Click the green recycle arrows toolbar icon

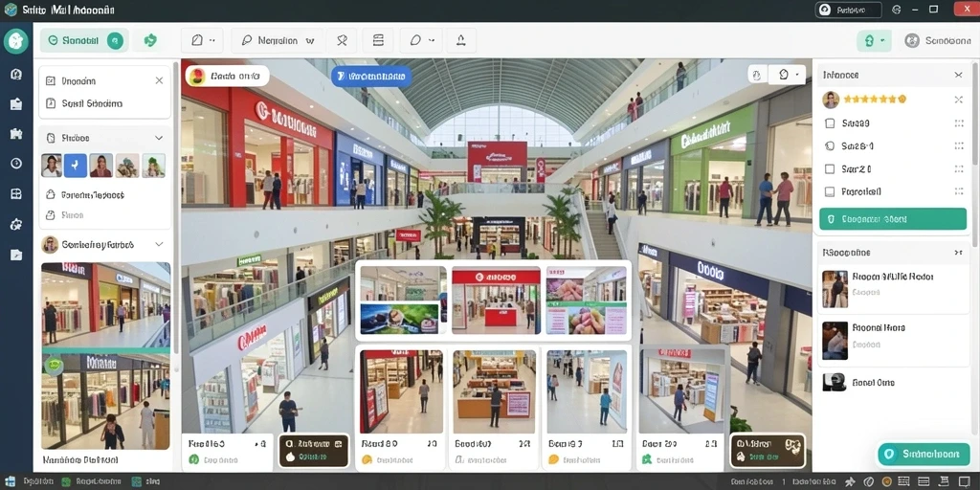click(150, 40)
